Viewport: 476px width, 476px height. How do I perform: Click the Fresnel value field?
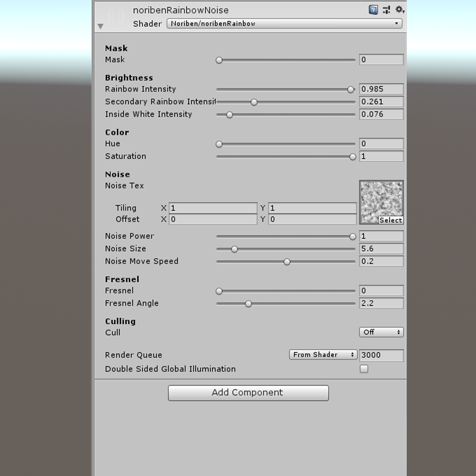click(x=381, y=290)
